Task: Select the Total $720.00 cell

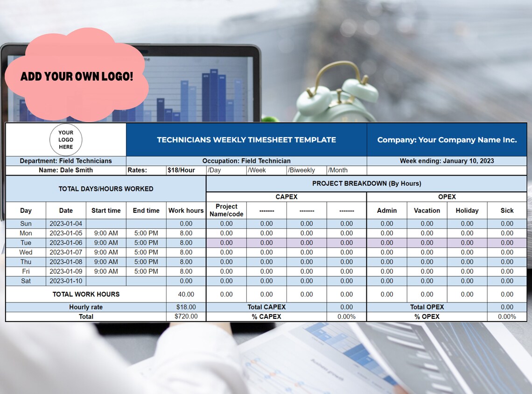Action: pos(186,316)
